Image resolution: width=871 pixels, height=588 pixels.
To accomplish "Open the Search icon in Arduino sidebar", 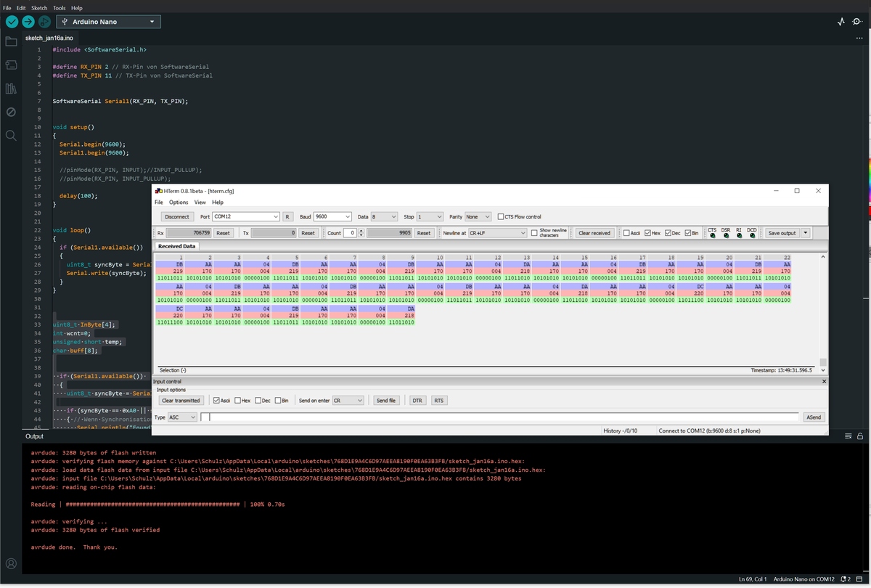I will tap(11, 135).
